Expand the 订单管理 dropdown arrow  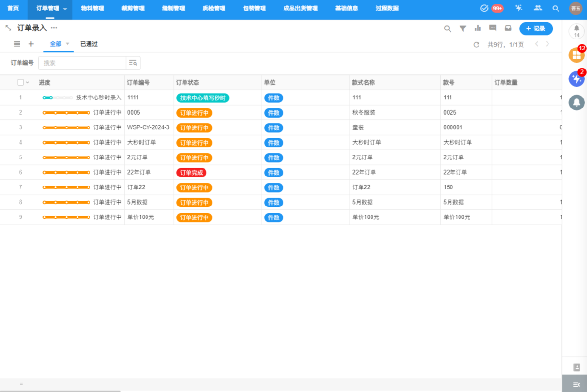tap(65, 9)
